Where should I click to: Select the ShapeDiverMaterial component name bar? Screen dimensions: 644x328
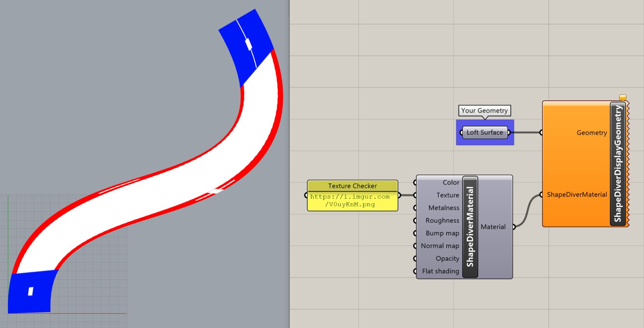(470, 227)
